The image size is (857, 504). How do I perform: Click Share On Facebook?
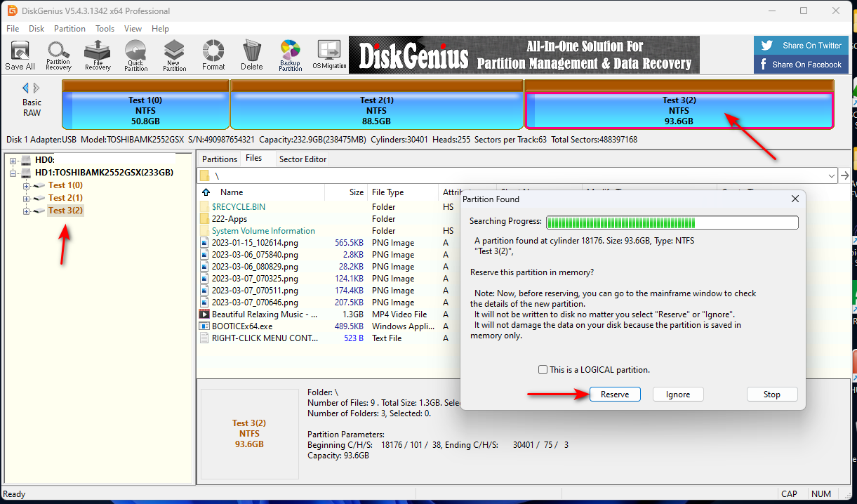[x=801, y=65]
